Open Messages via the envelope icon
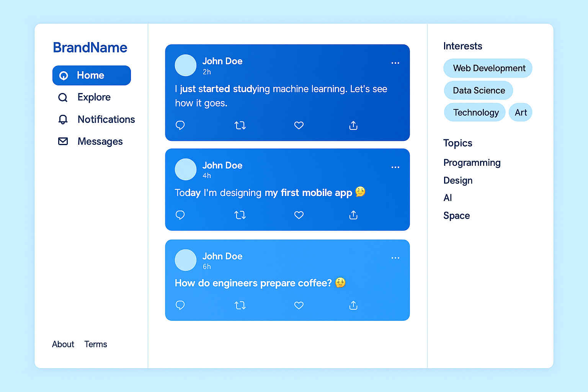 pos(62,141)
